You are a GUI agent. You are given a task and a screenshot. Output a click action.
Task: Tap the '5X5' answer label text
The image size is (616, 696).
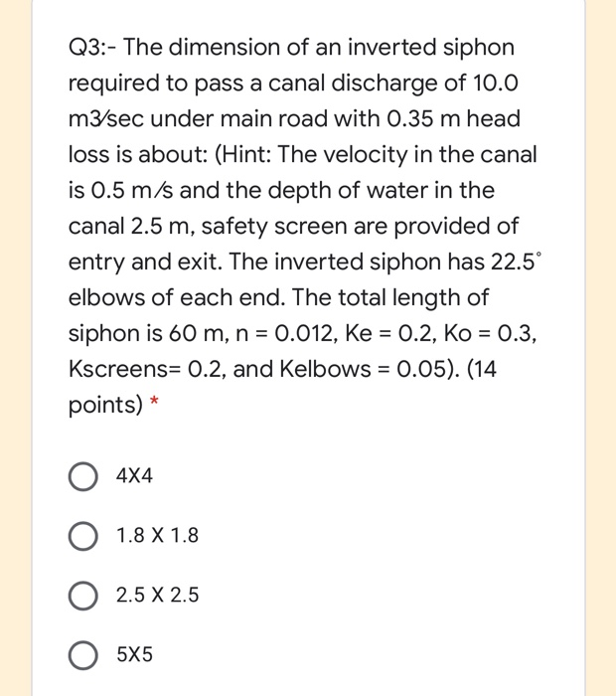click(x=134, y=654)
